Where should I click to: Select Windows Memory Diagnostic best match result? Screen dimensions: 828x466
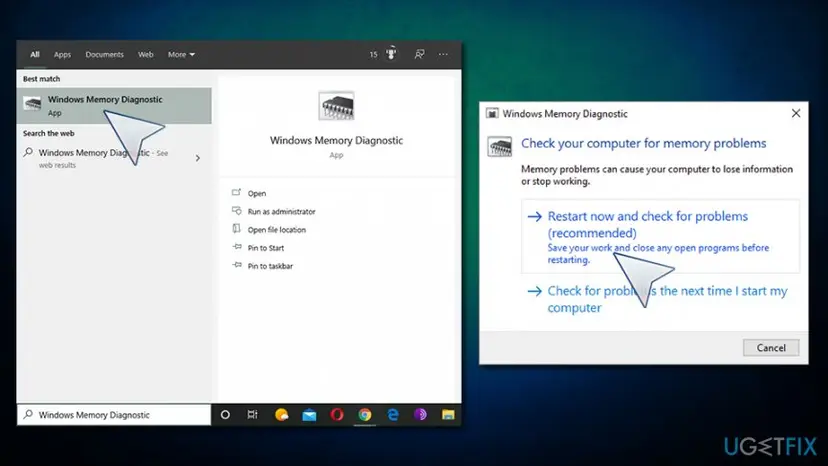(114, 106)
